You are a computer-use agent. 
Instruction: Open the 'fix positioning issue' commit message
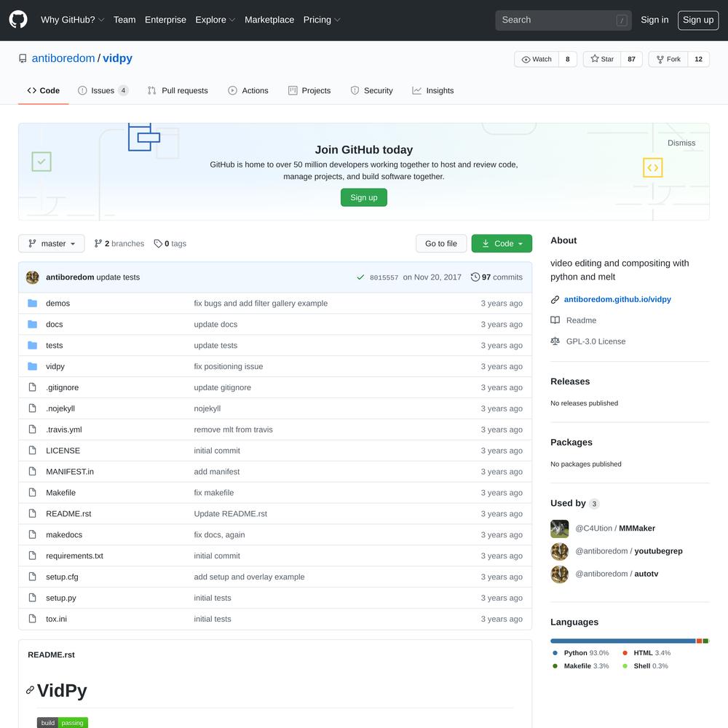(229, 366)
